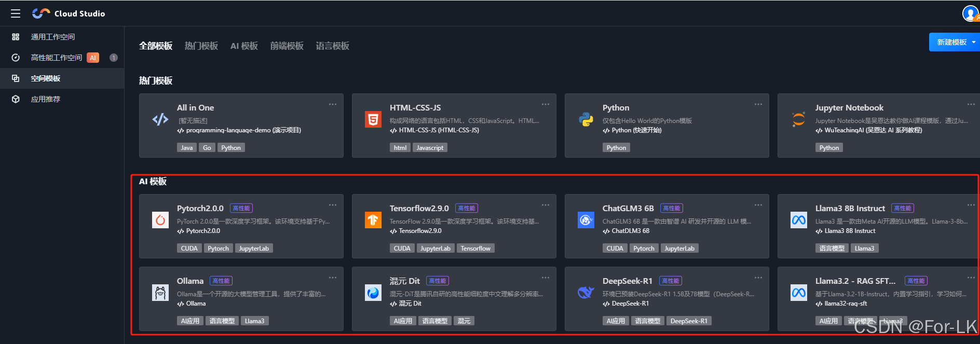The image size is (980, 344).
Task: Open more options on Tensorflow2.9.0 card
Action: 546,205
